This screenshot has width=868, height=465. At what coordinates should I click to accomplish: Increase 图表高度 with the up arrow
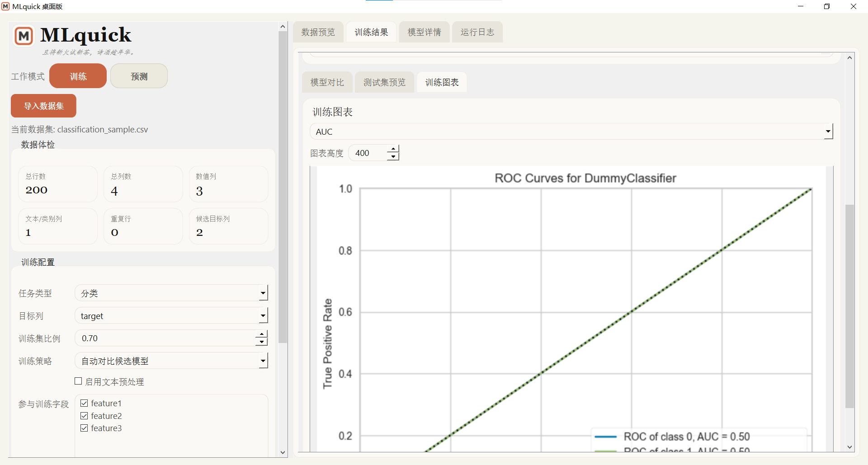393,149
